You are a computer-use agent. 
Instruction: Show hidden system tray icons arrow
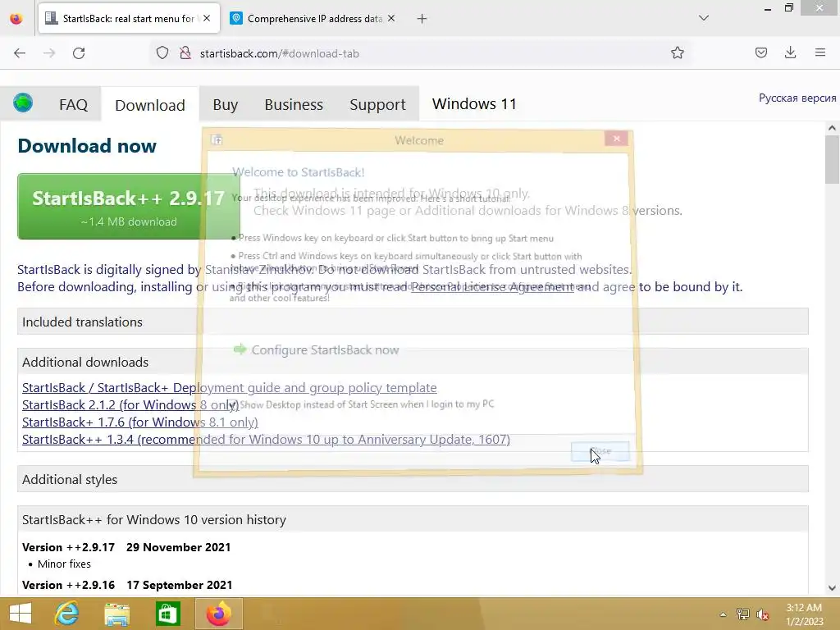click(723, 614)
